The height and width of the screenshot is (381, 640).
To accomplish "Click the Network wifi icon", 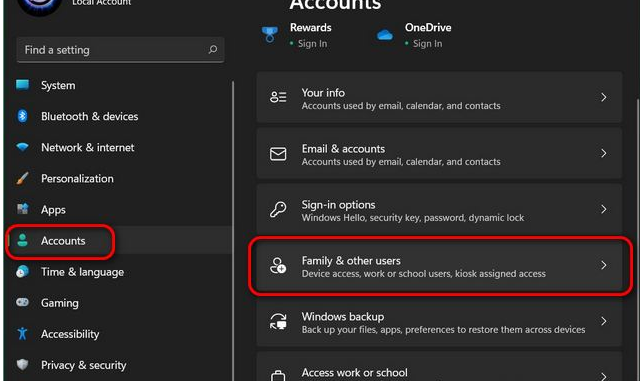I will [22, 147].
